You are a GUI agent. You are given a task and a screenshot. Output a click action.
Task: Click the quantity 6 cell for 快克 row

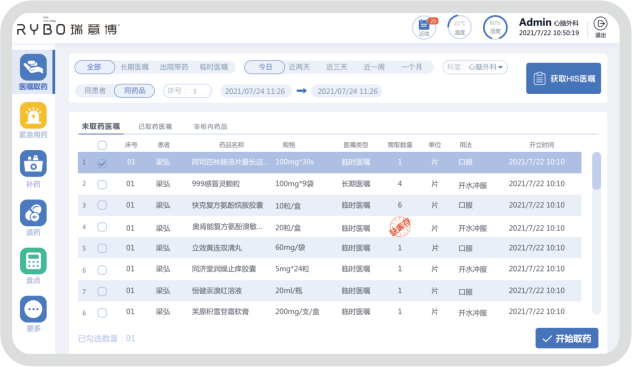[400, 205]
